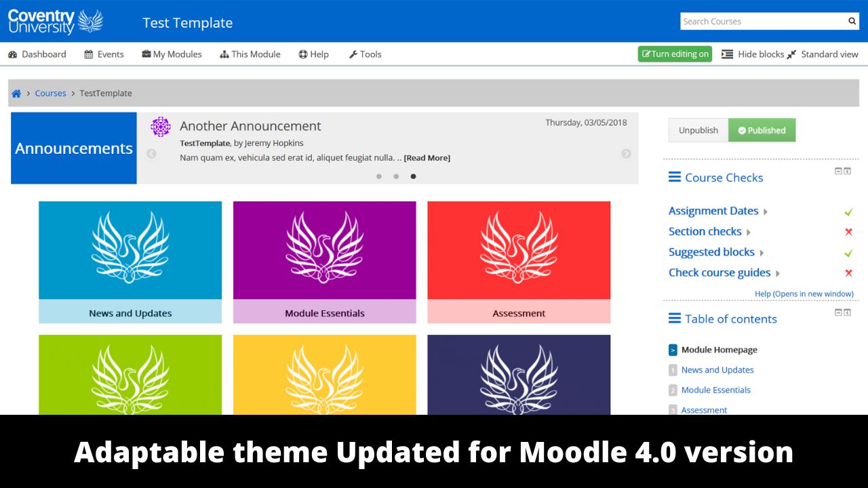The image size is (868, 488).
Task: Open the Help menu
Action: coord(313,54)
